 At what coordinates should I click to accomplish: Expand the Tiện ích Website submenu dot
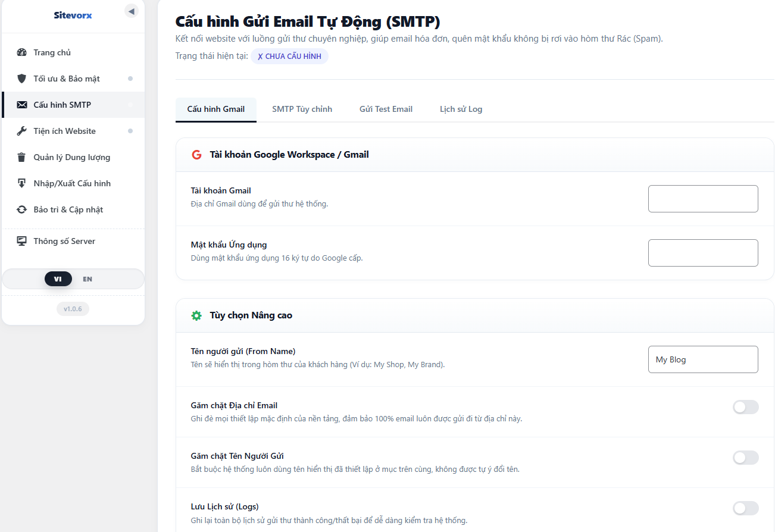(x=130, y=131)
